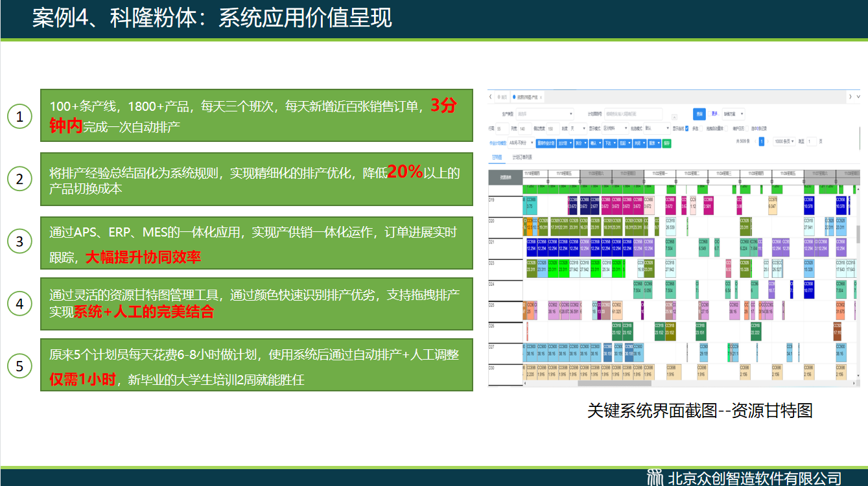Click the 11/22 date column header
Viewport: 868px width, 486px height.
pyautogui.click(x=659, y=173)
